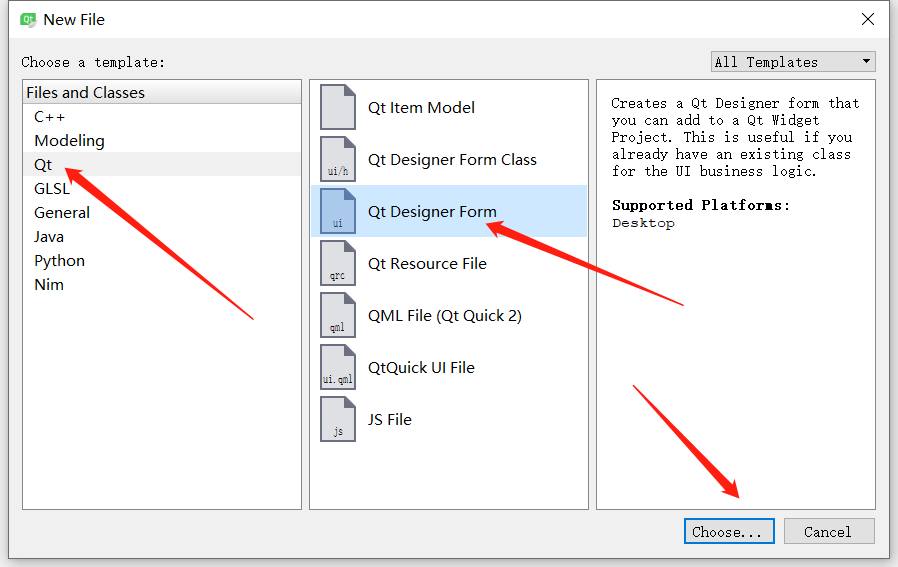Pick the Qt Resource File template

[x=449, y=263]
